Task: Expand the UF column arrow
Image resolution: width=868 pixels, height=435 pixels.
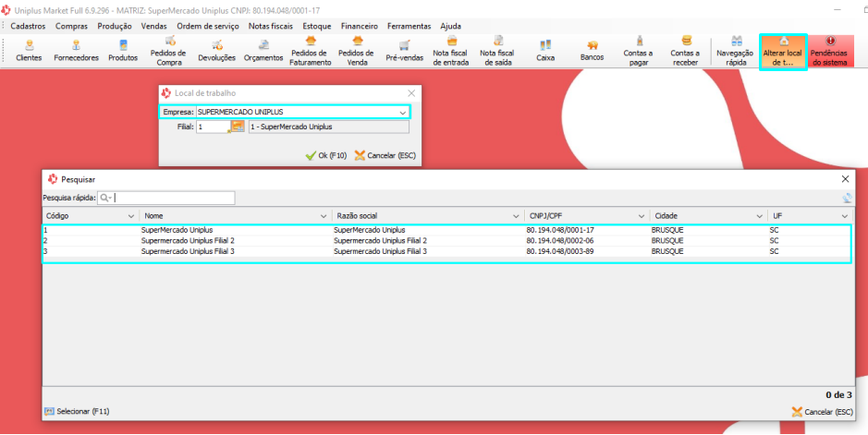Action: click(x=845, y=216)
